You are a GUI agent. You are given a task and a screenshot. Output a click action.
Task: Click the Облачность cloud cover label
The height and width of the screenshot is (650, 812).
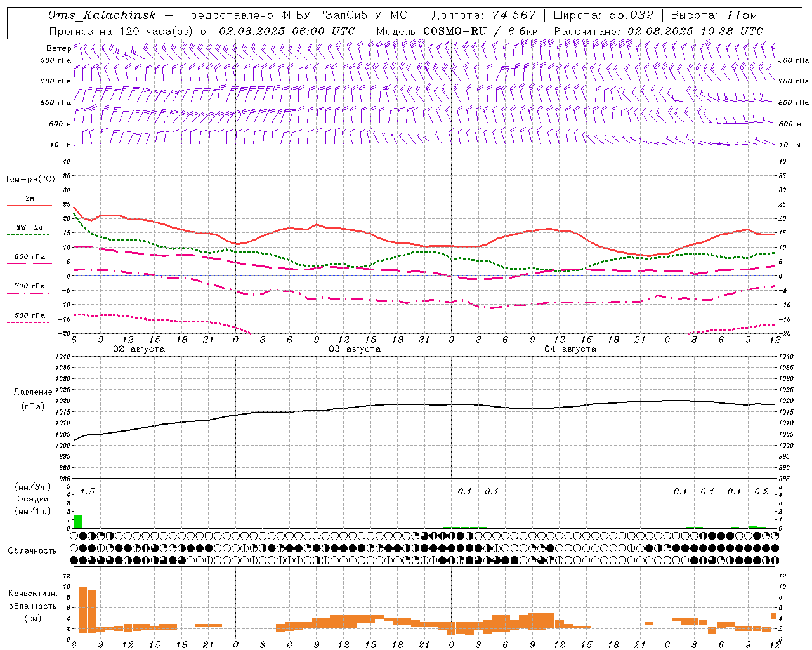click(x=32, y=551)
